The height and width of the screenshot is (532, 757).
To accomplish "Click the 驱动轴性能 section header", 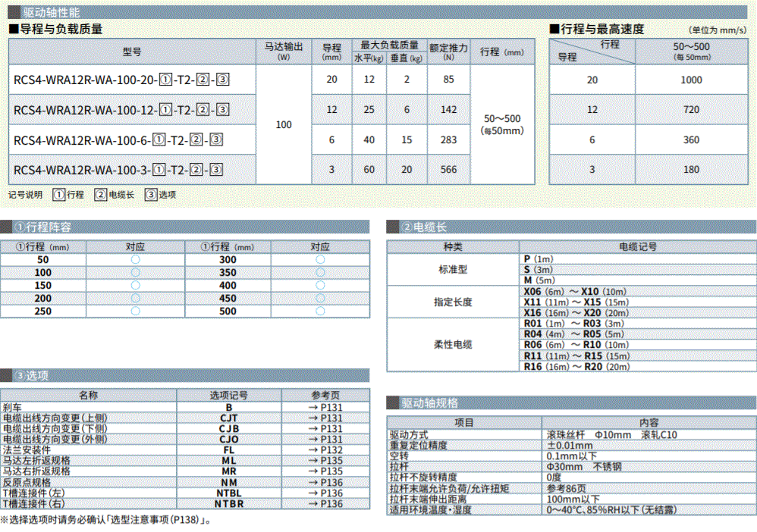I will click(x=378, y=12).
